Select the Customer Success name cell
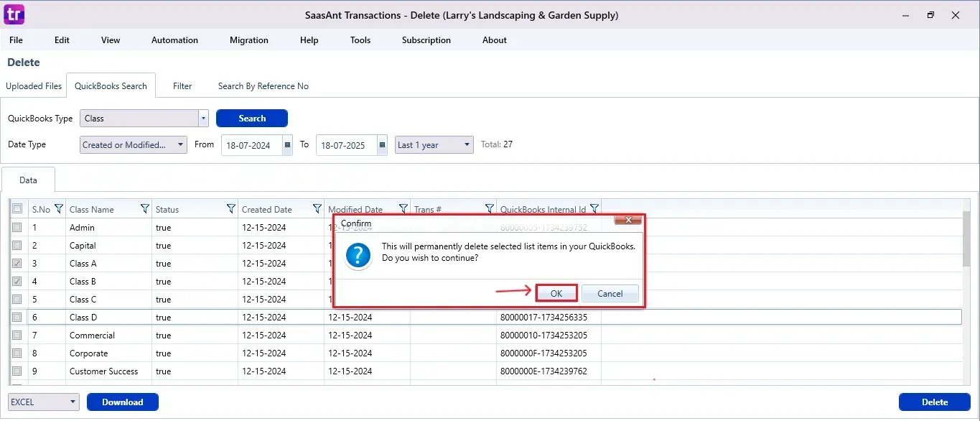The height and width of the screenshot is (421, 980). [108, 371]
